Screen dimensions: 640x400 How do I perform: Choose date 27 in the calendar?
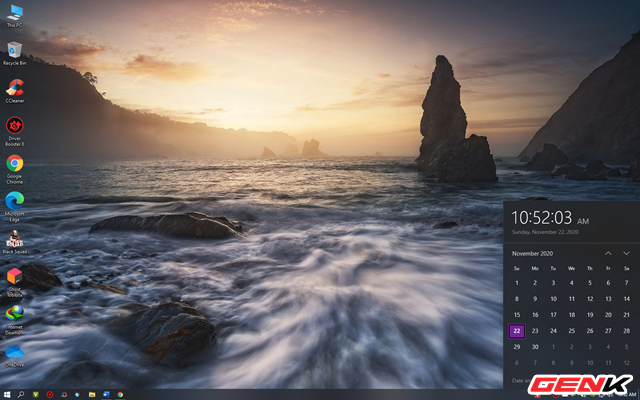tap(608, 331)
